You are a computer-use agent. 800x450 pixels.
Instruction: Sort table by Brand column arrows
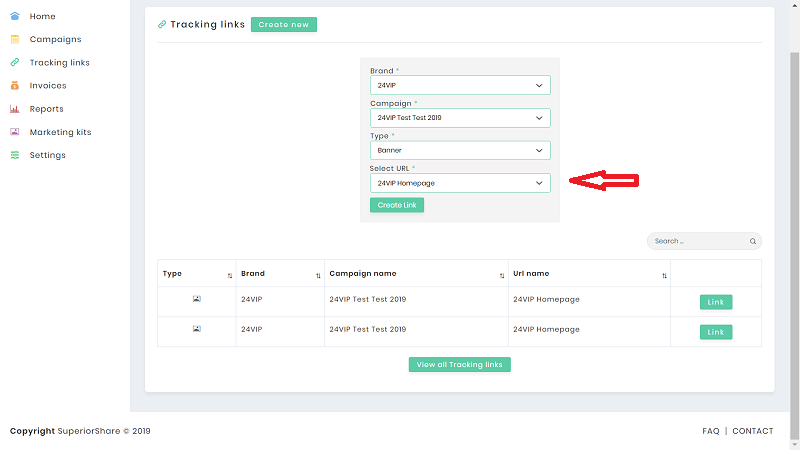pyautogui.click(x=318, y=276)
